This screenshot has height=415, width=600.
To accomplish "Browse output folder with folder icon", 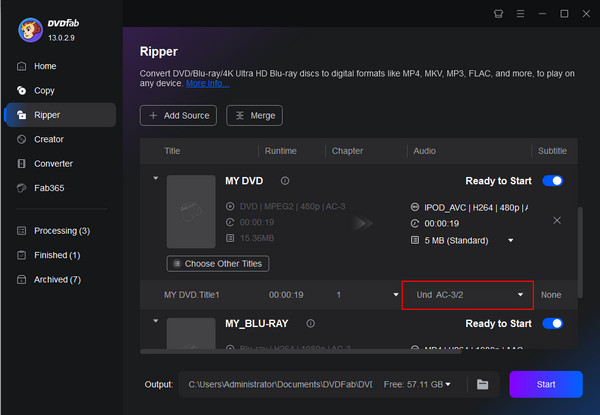I will [x=482, y=384].
